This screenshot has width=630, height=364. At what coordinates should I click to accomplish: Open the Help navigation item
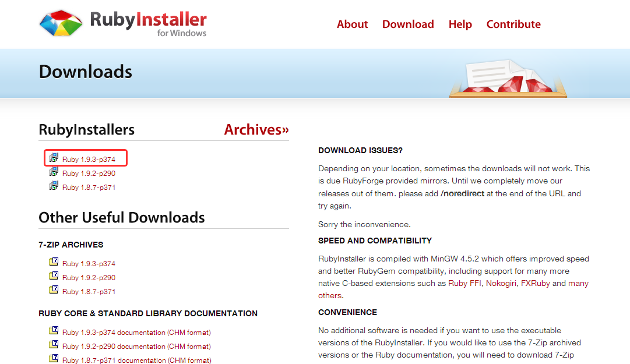point(460,24)
